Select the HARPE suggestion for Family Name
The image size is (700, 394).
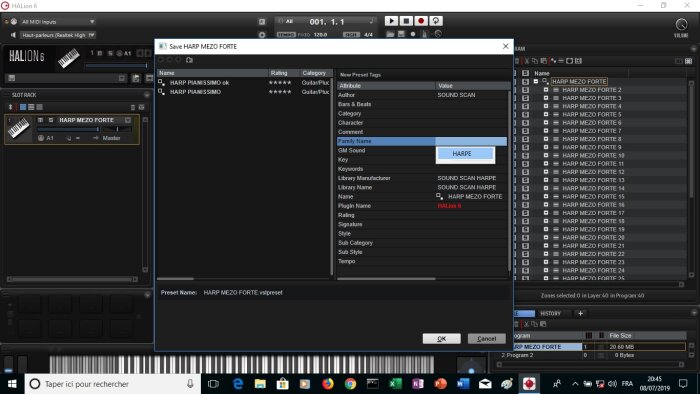[x=465, y=153]
